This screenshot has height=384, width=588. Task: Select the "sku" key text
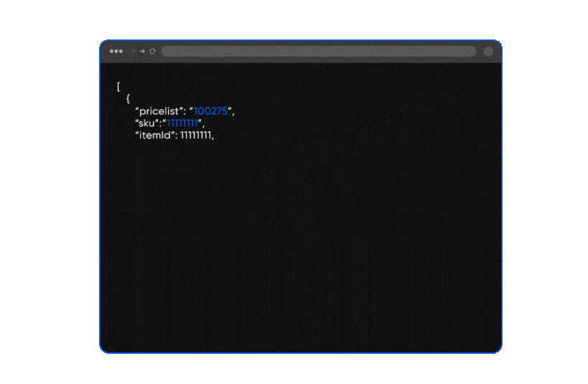click(x=146, y=123)
